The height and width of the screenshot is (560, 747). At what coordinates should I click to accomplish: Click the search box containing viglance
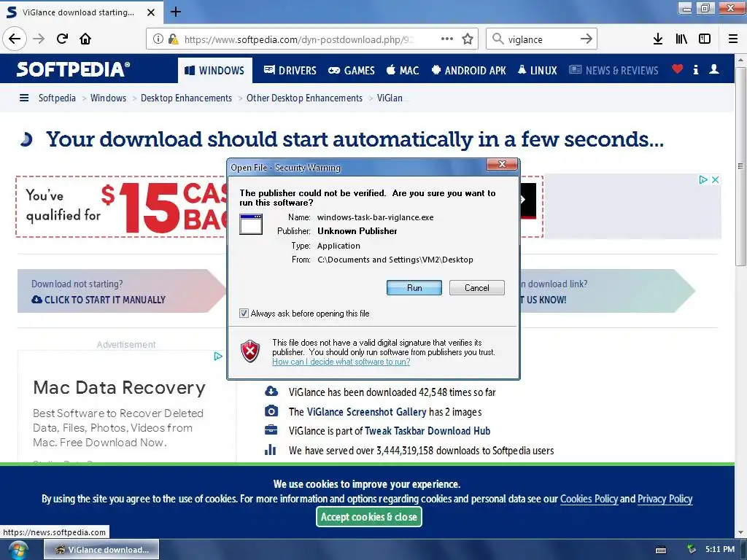(541, 39)
